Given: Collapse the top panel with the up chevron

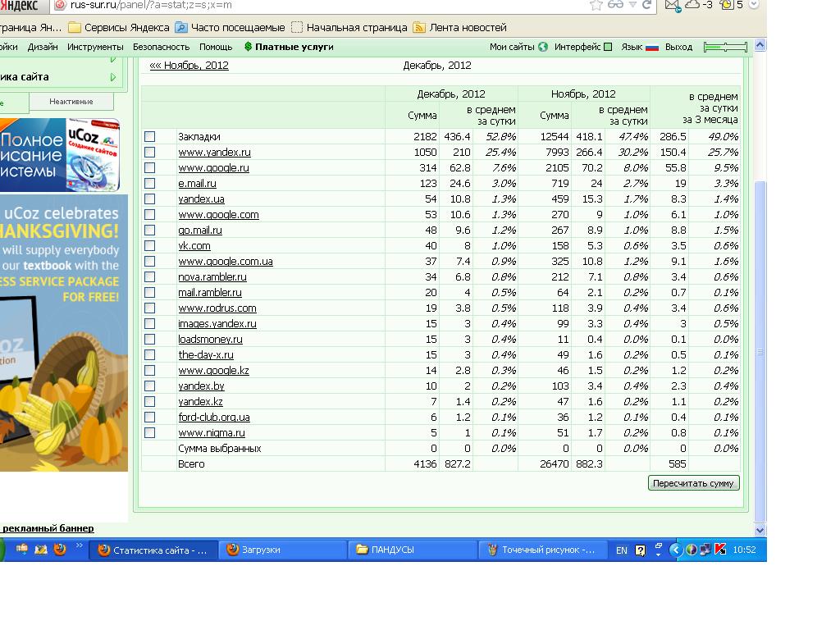Looking at the screenshot, I should click(x=760, y=46).
